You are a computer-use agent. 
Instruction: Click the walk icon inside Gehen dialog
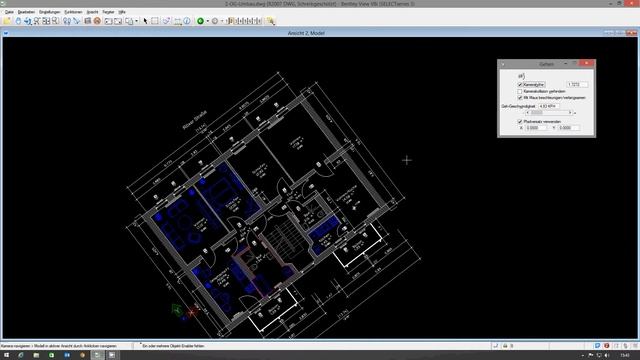[521, 76]
